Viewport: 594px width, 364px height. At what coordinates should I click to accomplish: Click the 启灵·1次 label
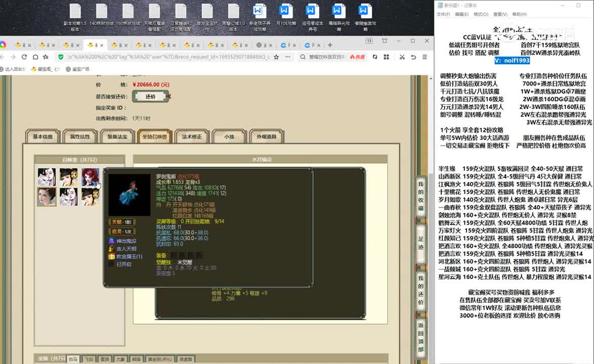pos(122,231)
